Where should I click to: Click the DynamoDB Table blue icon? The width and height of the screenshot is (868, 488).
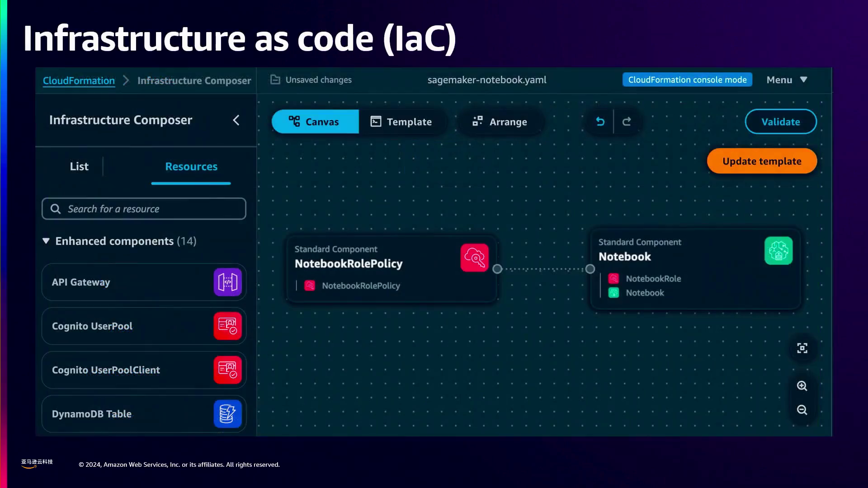pos(227,414)
